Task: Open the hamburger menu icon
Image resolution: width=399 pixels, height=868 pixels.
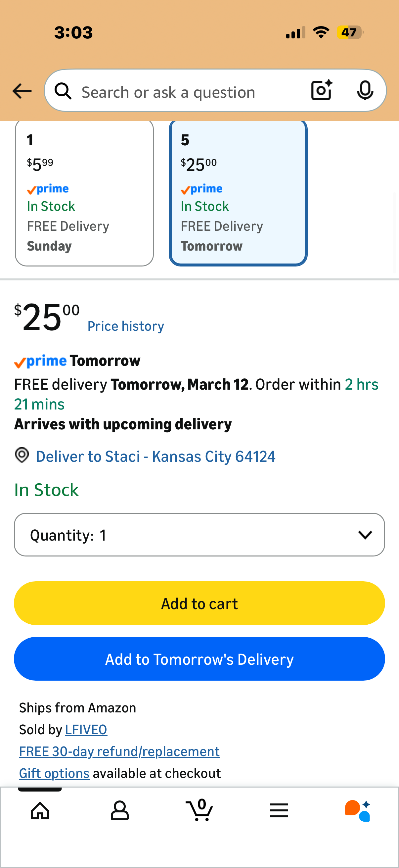Action: (279, 810)
